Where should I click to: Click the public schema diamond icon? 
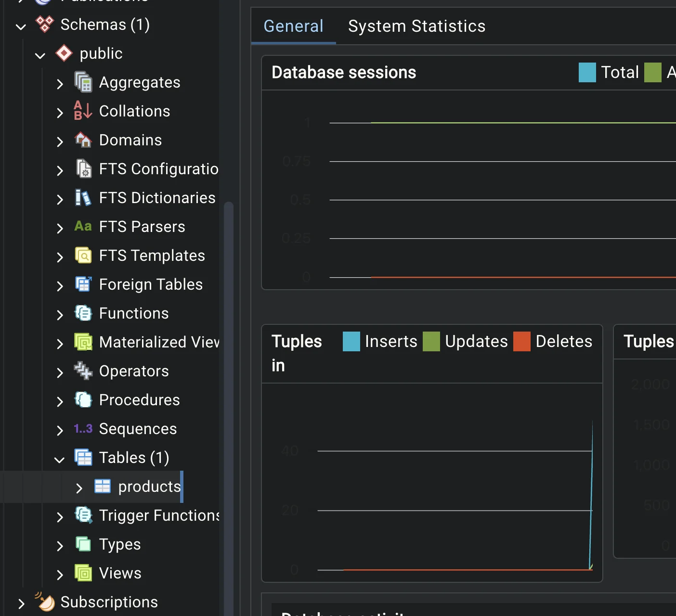64,53
